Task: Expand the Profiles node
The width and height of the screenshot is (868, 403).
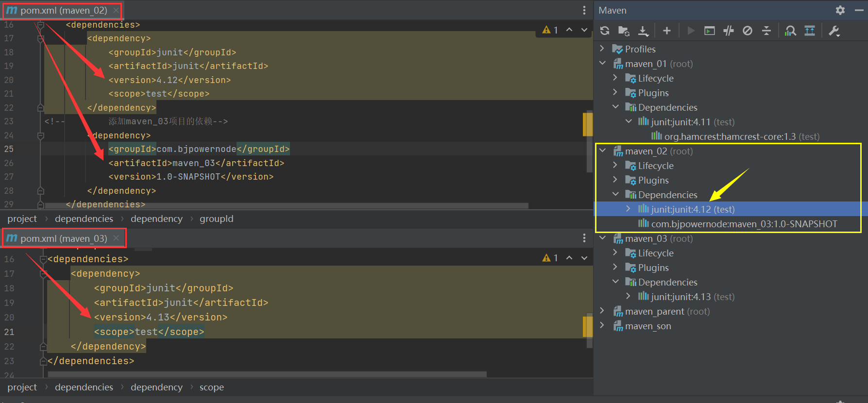Action: tap(602, 49)
